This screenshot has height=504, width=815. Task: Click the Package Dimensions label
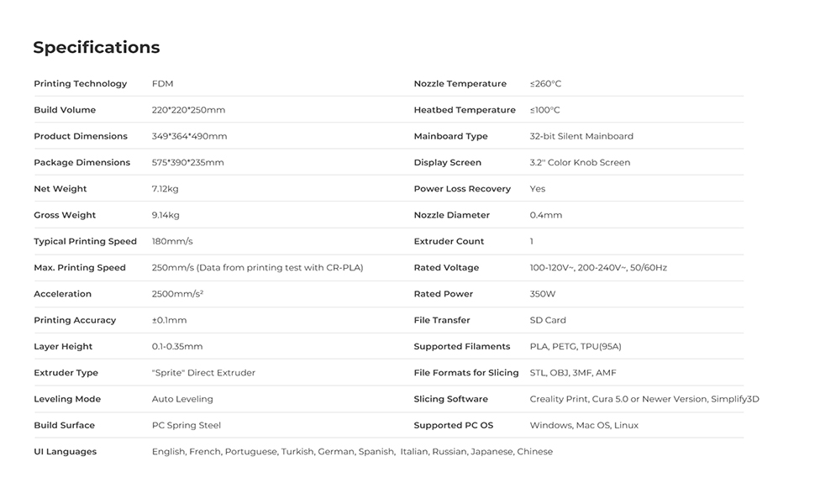pyautogui.click(x=82, y=163)
